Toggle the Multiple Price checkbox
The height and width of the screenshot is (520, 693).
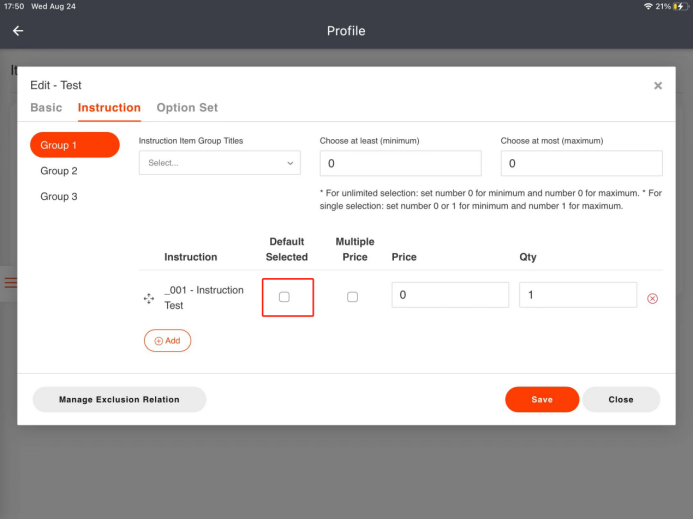pos(352,297)
